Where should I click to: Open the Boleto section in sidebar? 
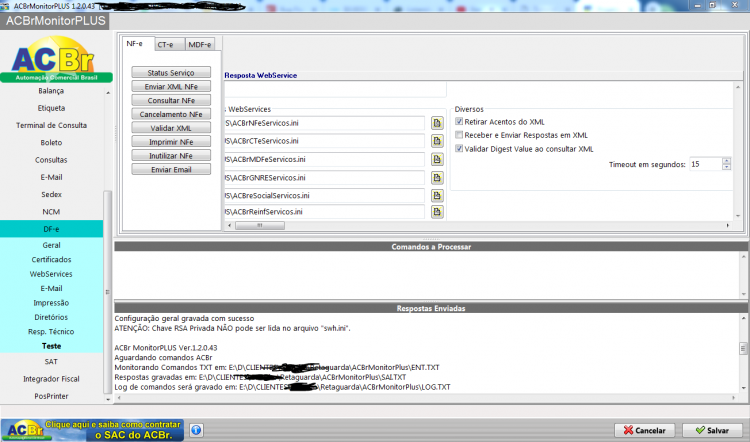[x=51, y=143]
